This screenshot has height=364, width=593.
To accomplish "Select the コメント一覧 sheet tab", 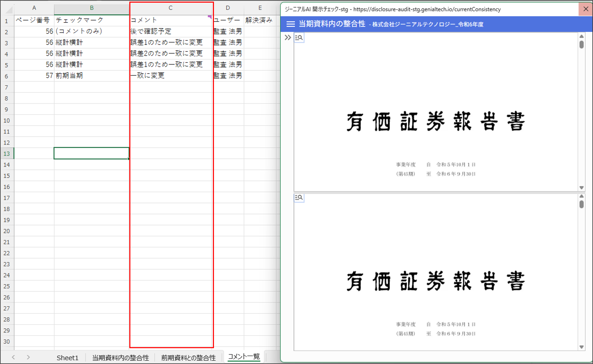I will pos(244,357).
